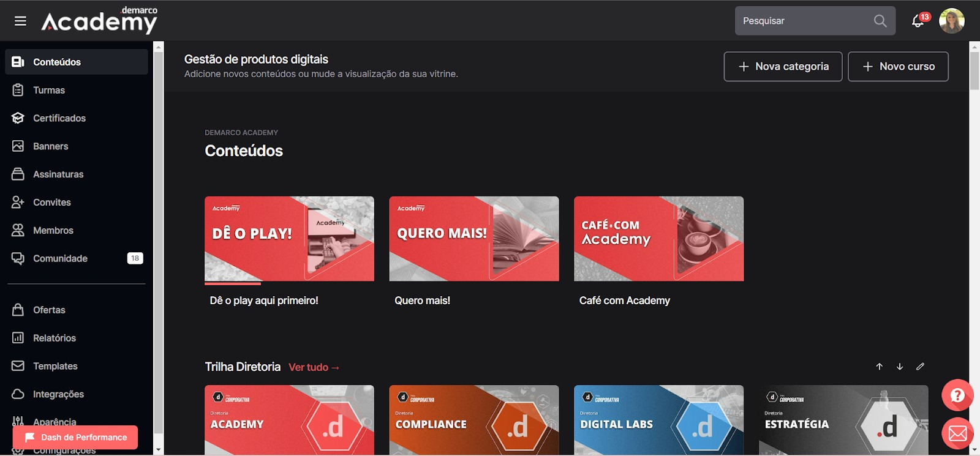The image size is (980, 456).
Task: Click the Conteúdos sidebar icon
Action: point(18,62)
